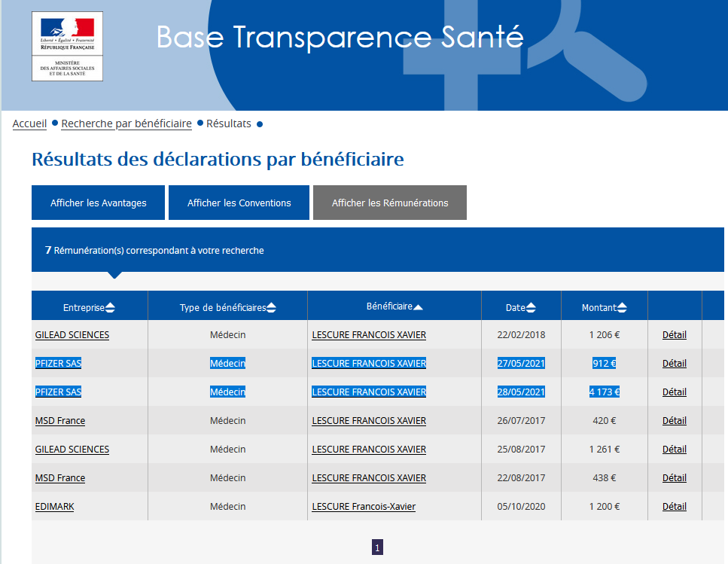Click the 912 € amount cell

[x=604, y=364]
